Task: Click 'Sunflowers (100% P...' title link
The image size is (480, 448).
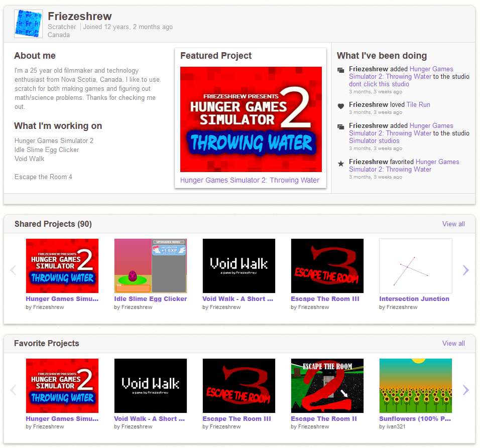Action: [x=415, y=418]
